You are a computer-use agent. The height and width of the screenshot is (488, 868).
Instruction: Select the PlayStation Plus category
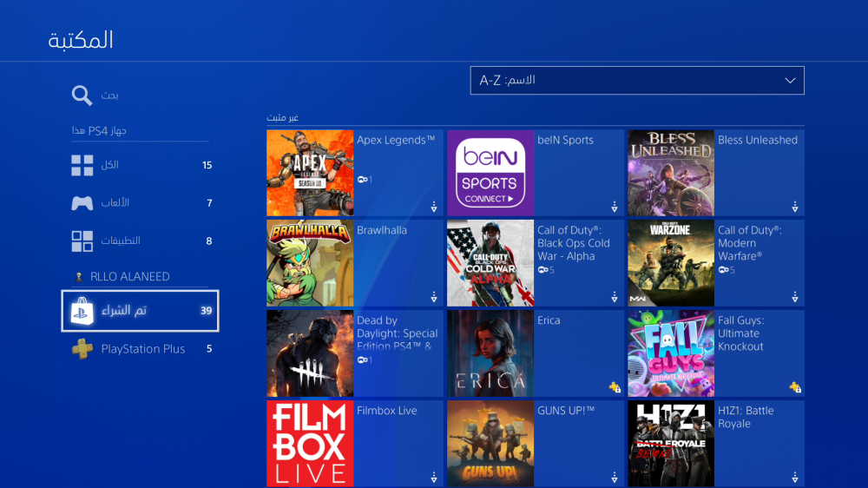[x=140, y=349]
